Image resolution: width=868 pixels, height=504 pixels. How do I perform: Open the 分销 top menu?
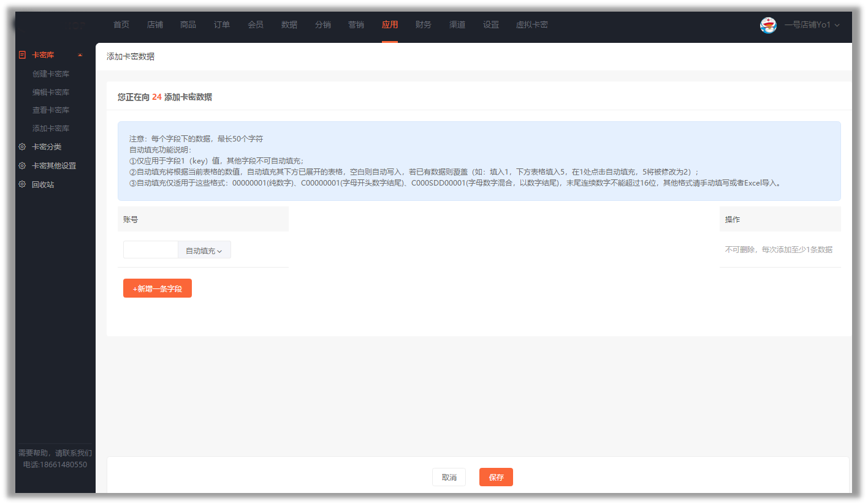point(323,25)
